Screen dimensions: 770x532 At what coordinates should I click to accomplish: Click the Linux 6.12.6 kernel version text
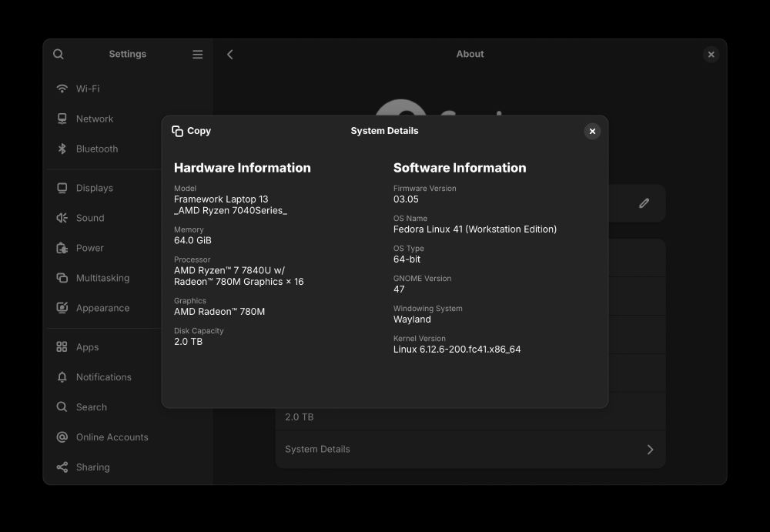[x=457, y=350]
